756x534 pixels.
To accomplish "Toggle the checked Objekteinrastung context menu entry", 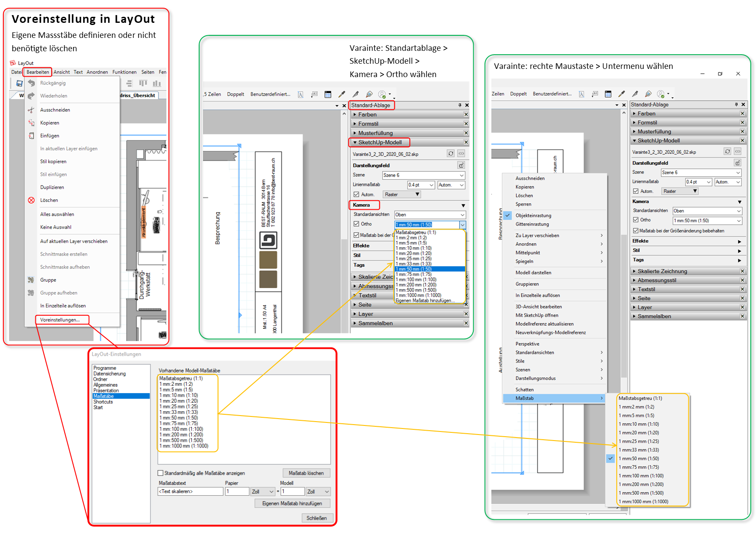I will point(533,215).
